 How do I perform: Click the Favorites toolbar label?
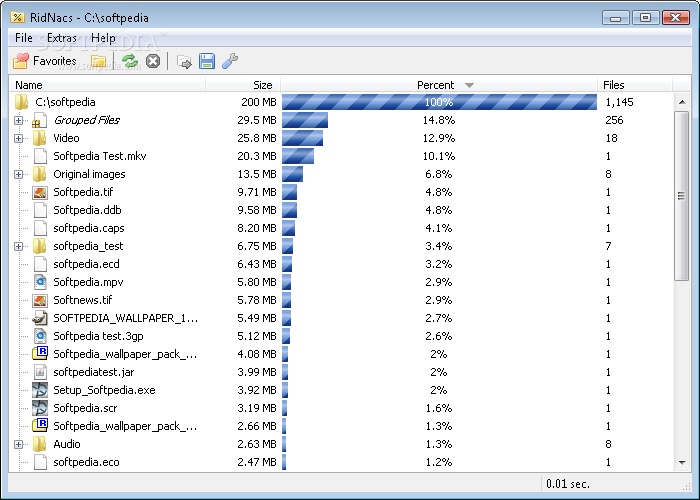(54, 61)
